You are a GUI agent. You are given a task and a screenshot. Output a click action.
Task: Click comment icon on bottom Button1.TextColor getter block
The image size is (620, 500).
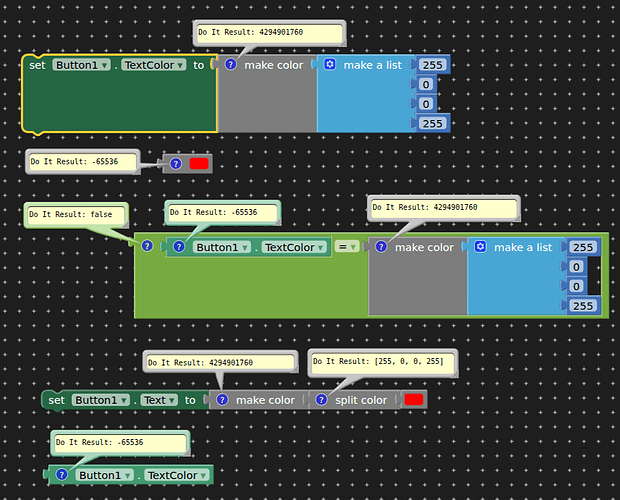click(61, 475)
